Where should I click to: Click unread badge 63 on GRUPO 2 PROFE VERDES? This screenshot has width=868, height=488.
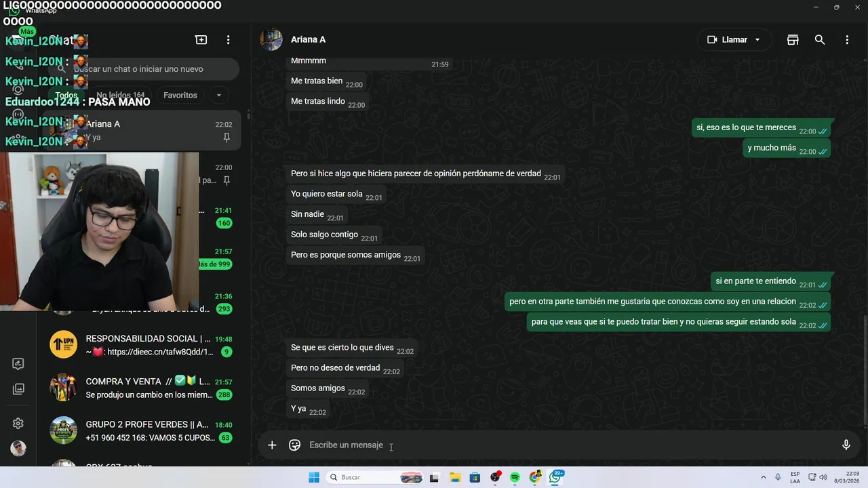(225, 438)
